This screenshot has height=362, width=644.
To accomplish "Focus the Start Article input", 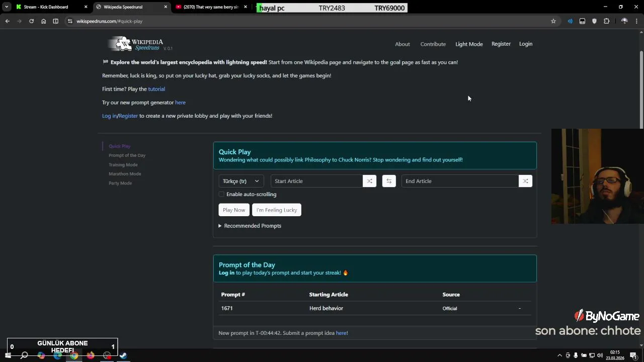I will pos(316,181).
